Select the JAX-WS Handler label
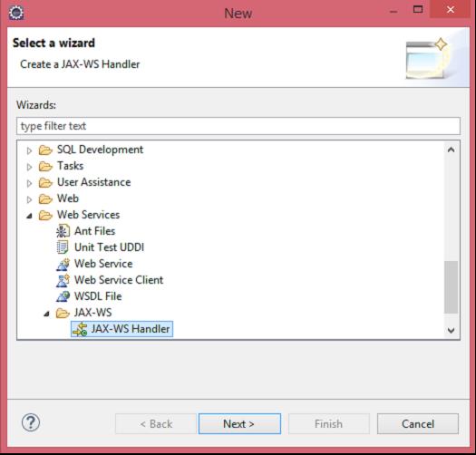The height and width of the screenshot is (455, 476). 131,329
